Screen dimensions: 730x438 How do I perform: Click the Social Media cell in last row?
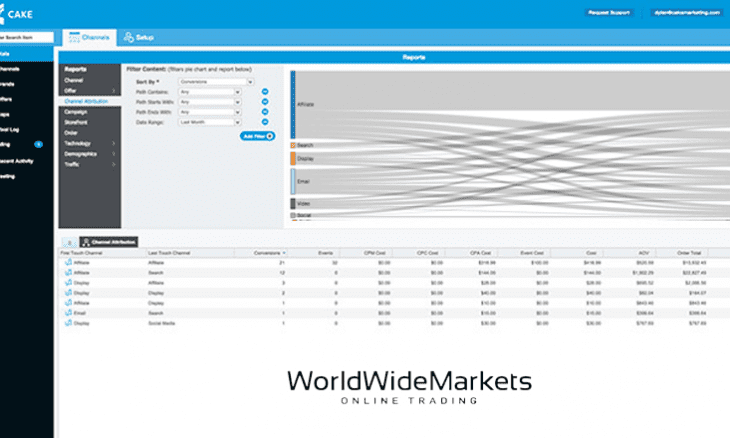click(x=161, y=323)
